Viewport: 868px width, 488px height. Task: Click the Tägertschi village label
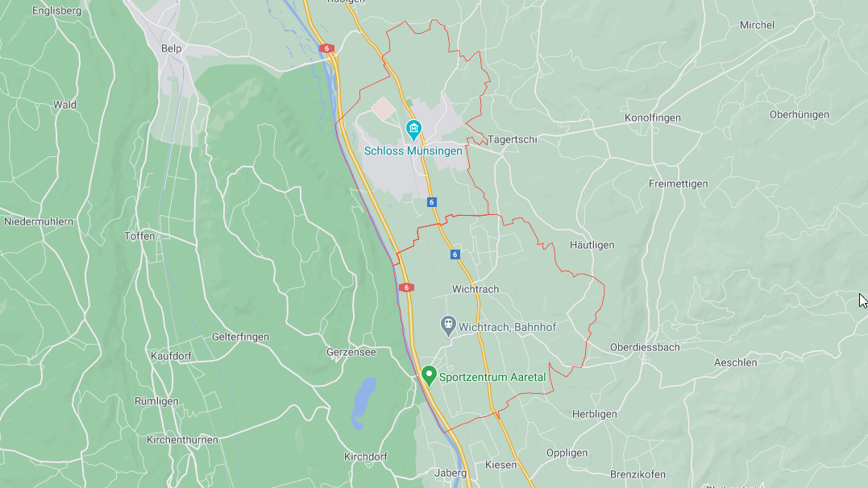pyautogui.click(x=512, y=140)
